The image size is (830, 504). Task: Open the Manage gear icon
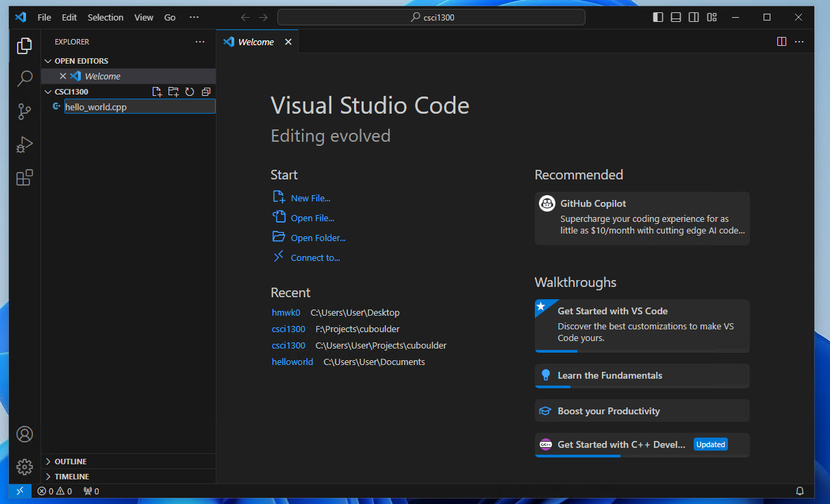[x=25, y=467]
